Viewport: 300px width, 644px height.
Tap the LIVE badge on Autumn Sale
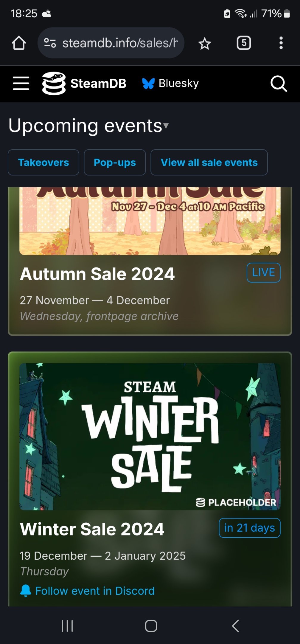click(x=263, y=273)
